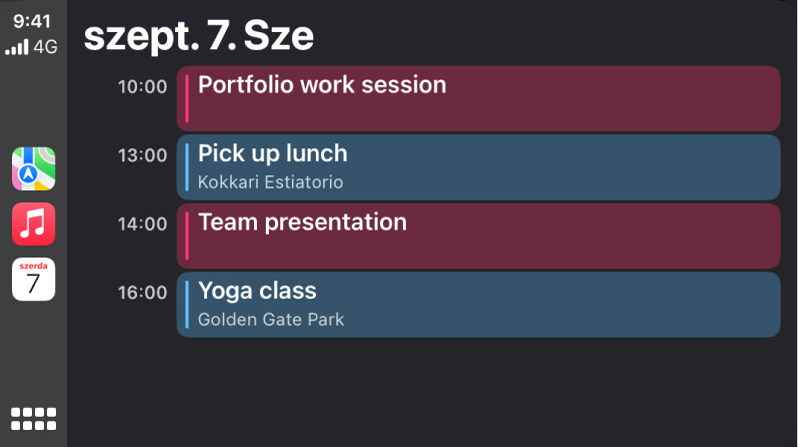Click the szept. 7. Sze date header
798x447 pixels.
[x=198, y=36]
